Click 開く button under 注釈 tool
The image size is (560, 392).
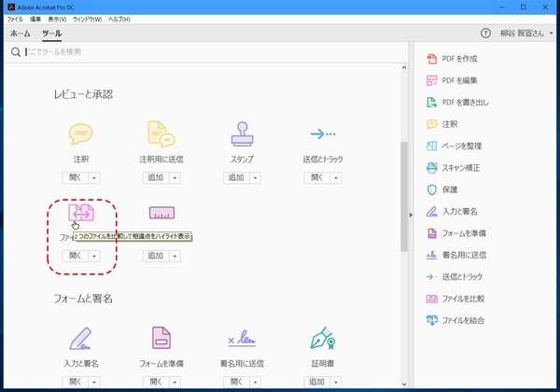coord(76,177)
